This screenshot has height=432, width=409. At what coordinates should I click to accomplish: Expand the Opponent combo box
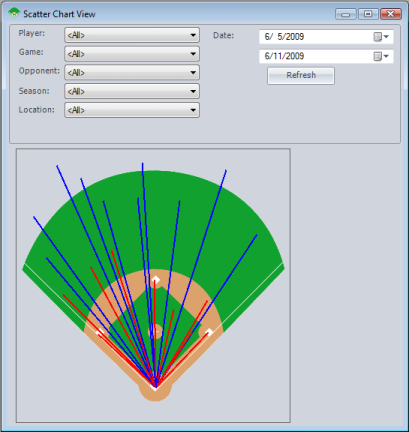click(132, 72)
